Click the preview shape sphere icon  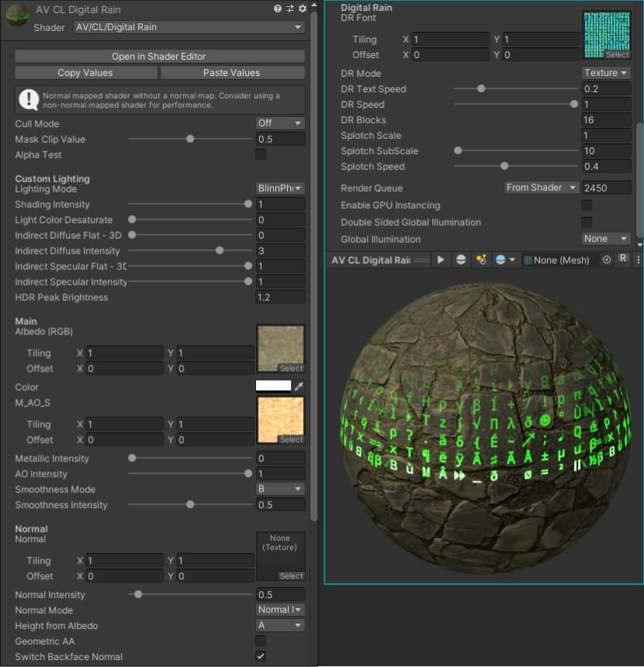coord(461,260)
